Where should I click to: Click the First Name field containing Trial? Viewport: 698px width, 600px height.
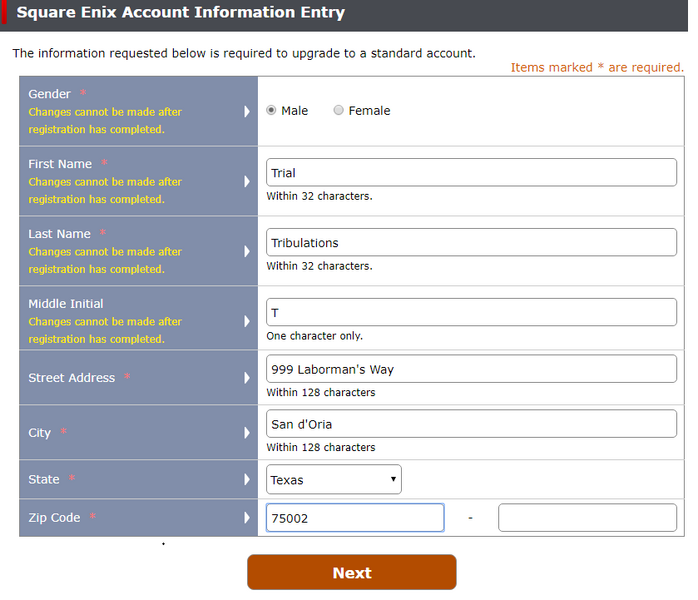[x=471, y=172]
